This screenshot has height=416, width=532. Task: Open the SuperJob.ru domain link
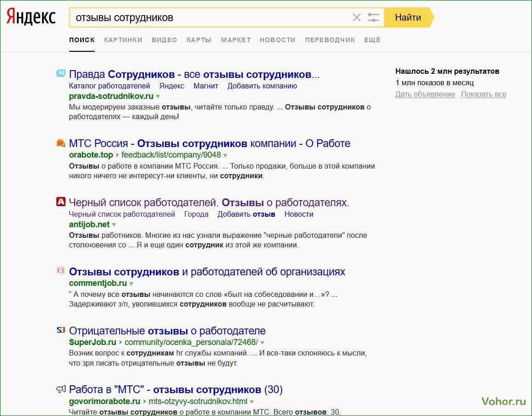click(x=92, y=342)
